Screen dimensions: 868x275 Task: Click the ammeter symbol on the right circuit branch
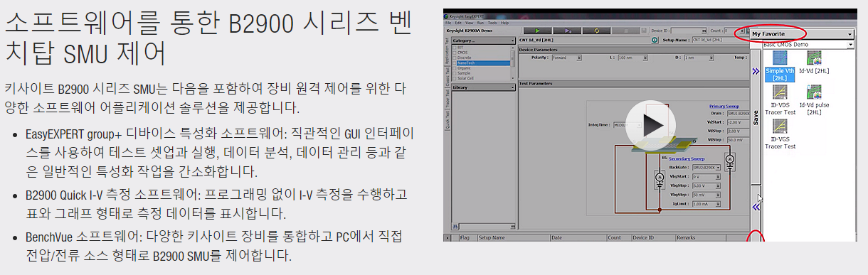click(x=729, y=161)
